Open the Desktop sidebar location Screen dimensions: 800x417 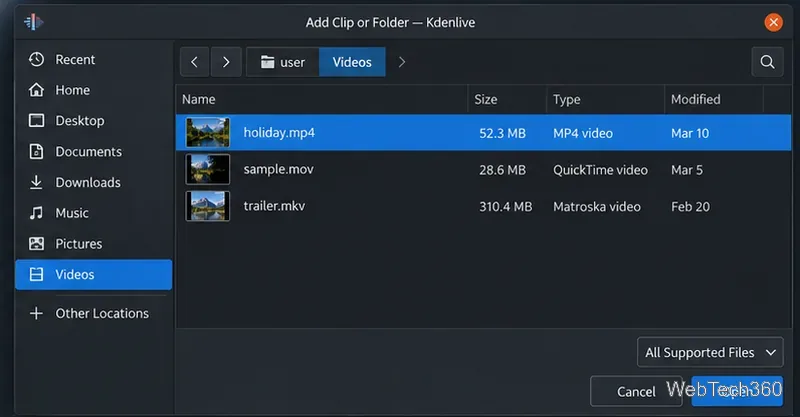click(x=93, y=121)
